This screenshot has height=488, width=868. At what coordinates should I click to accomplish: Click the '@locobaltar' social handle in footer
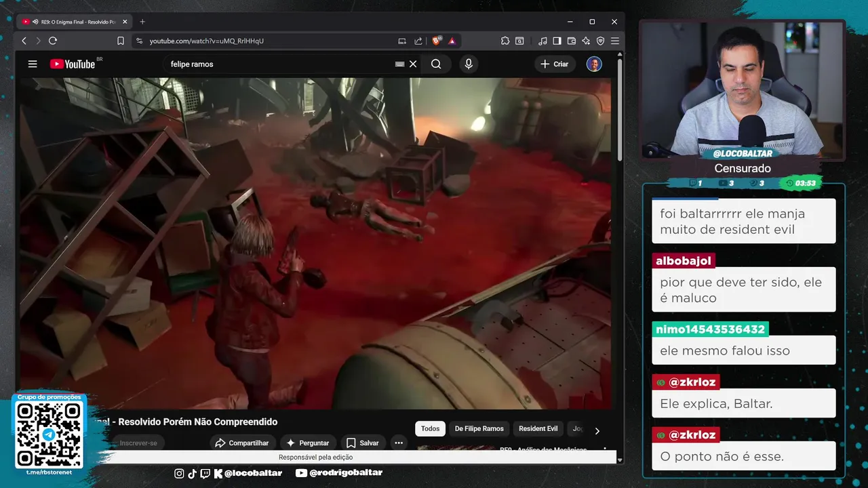pyautogui.click(x=253, y=473)
